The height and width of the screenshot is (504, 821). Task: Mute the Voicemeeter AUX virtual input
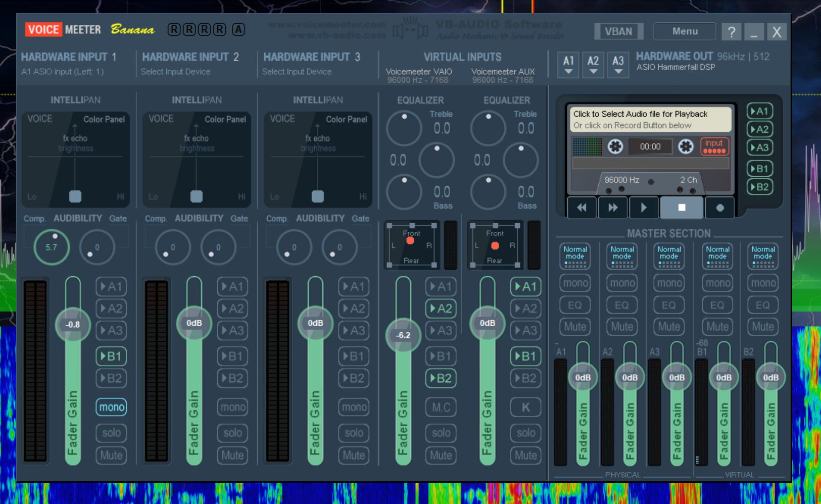click(525, 456)
